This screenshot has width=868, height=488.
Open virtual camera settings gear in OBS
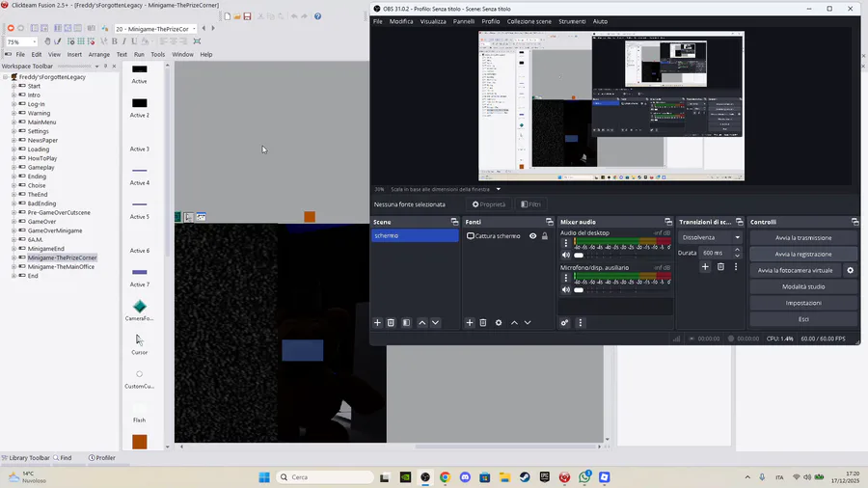tap(851, 271)
